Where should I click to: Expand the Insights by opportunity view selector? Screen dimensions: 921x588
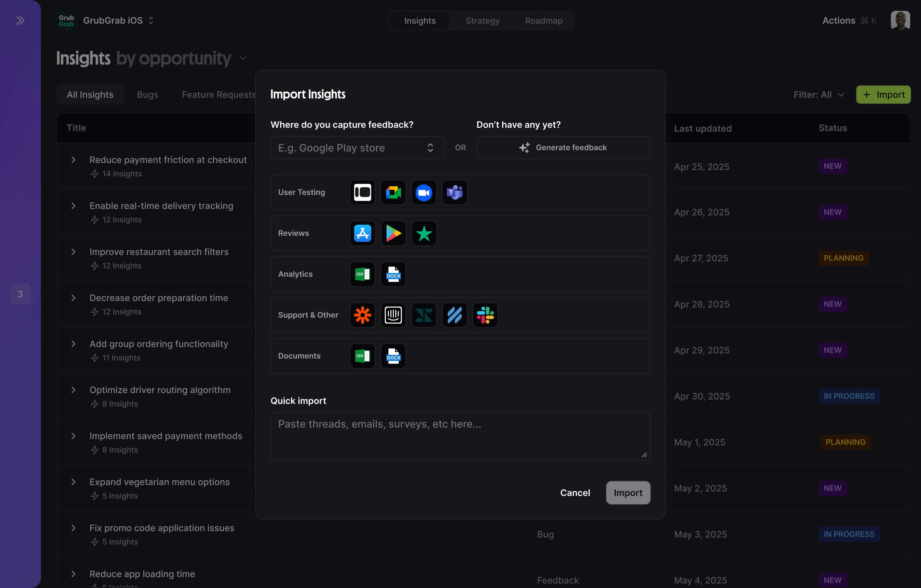point(242,58)
